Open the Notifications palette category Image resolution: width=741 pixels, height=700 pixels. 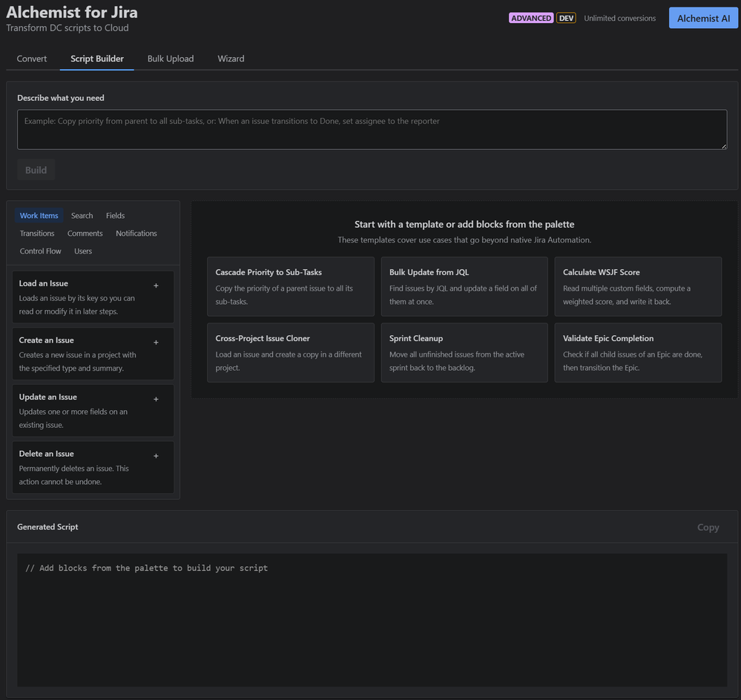click(x=136, y=234)
